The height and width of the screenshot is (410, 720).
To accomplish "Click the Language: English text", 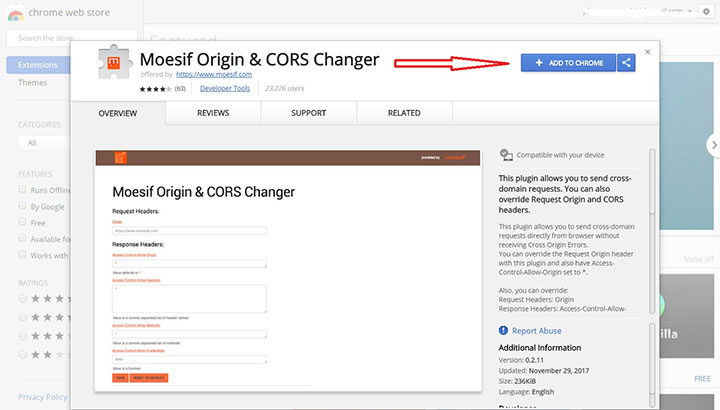I will 526,392.
